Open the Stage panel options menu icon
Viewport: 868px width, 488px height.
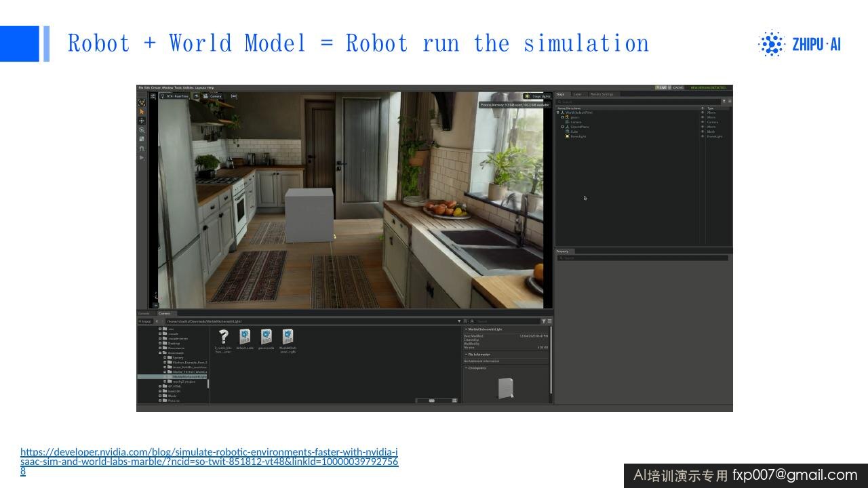tap(730, 102)
